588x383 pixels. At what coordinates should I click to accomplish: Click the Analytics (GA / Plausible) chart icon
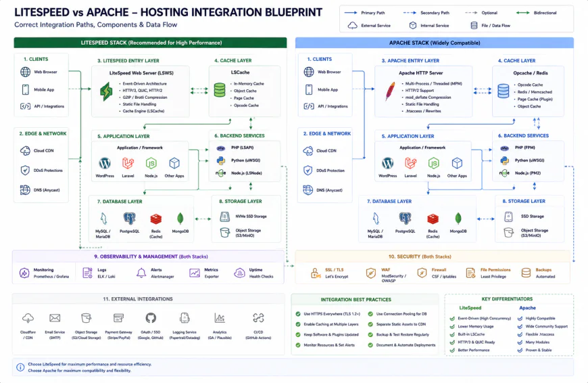pyautogui.click(x=220, y=318)
